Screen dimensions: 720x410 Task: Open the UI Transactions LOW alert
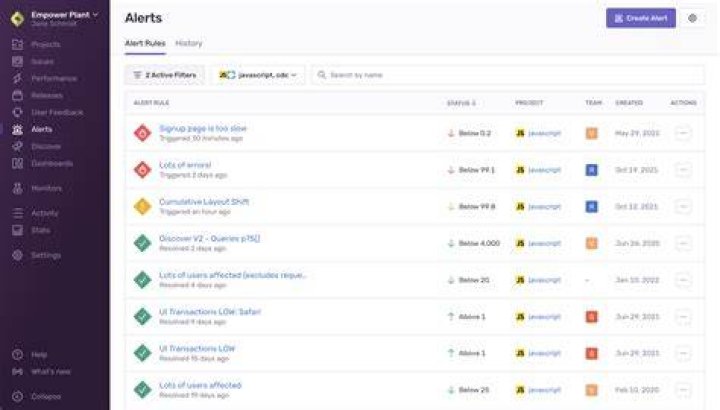point(197,349)
